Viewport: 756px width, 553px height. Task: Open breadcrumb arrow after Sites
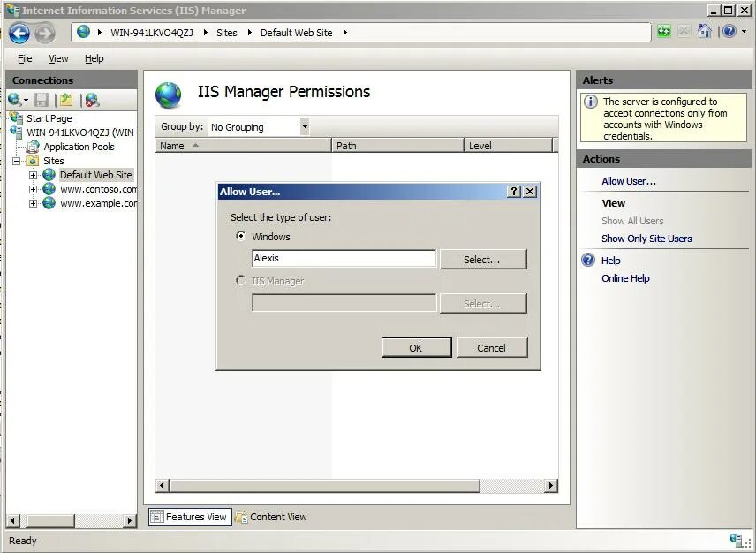(x=249, y=33)
